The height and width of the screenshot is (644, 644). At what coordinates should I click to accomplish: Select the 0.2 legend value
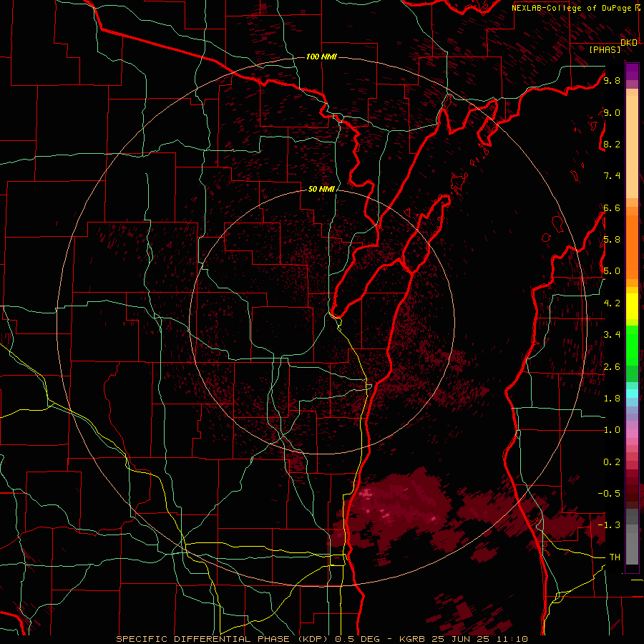coord(612,462)
